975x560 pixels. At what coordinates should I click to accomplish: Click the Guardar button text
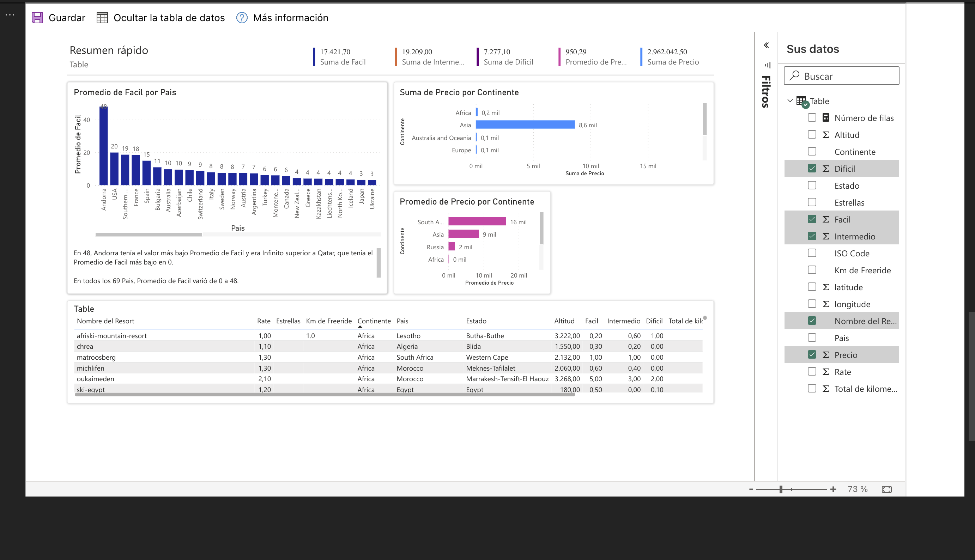click(67, 18)
